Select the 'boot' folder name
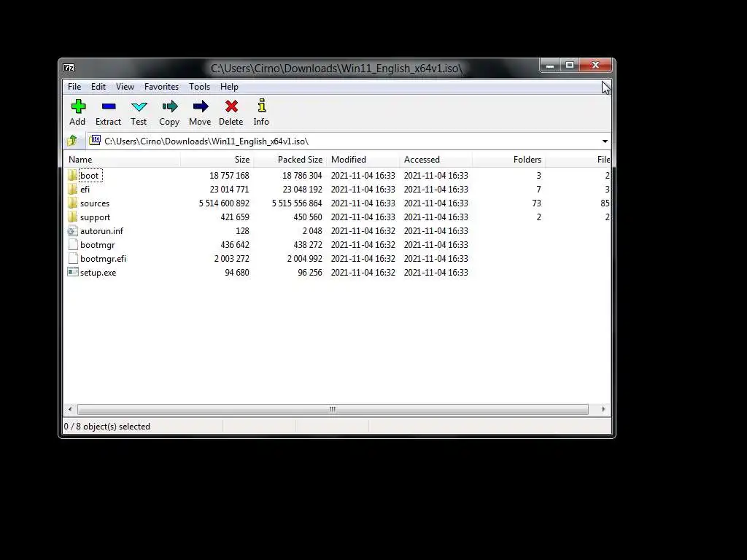747x560 pixels. coord(90,175)
